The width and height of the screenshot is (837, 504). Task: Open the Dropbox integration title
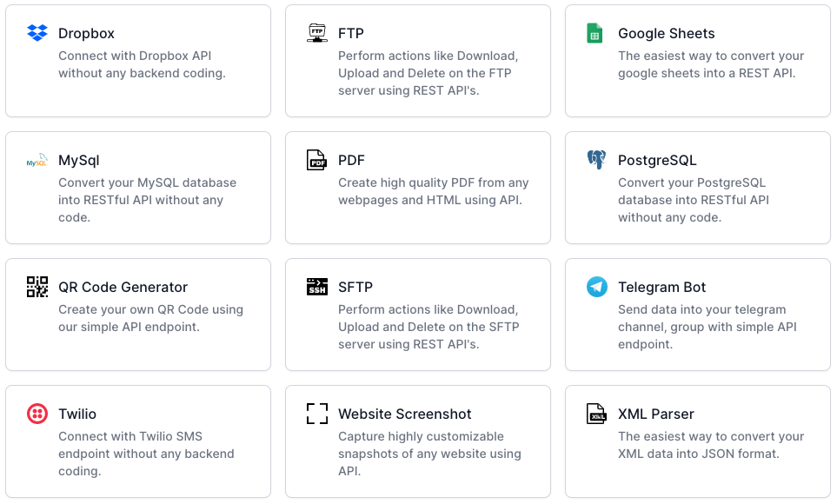pos(86,33)
